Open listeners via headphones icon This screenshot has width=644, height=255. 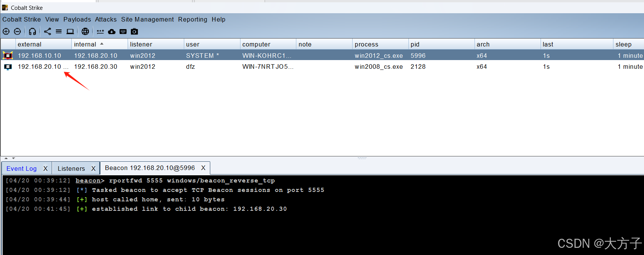click(x=32, y=32)
